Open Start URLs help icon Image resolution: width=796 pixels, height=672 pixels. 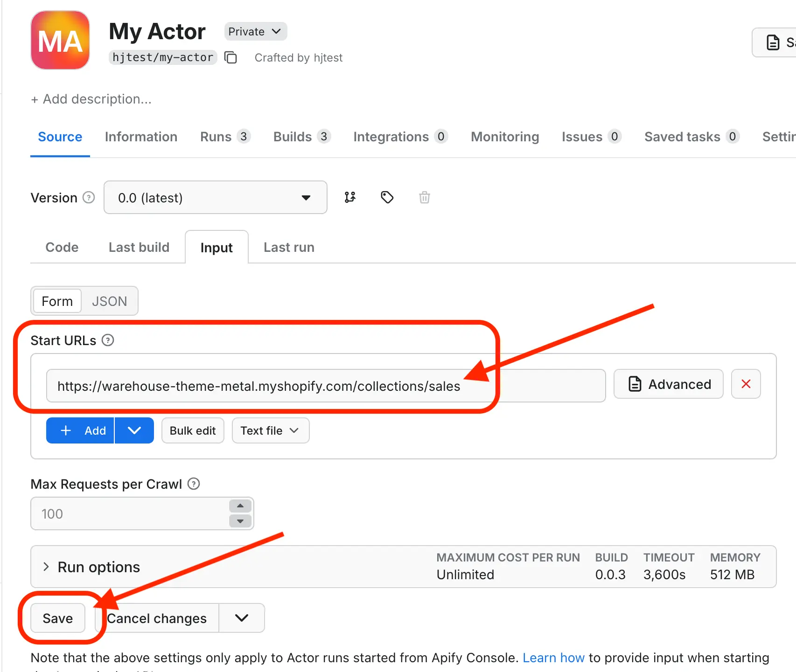click(108, 340)
